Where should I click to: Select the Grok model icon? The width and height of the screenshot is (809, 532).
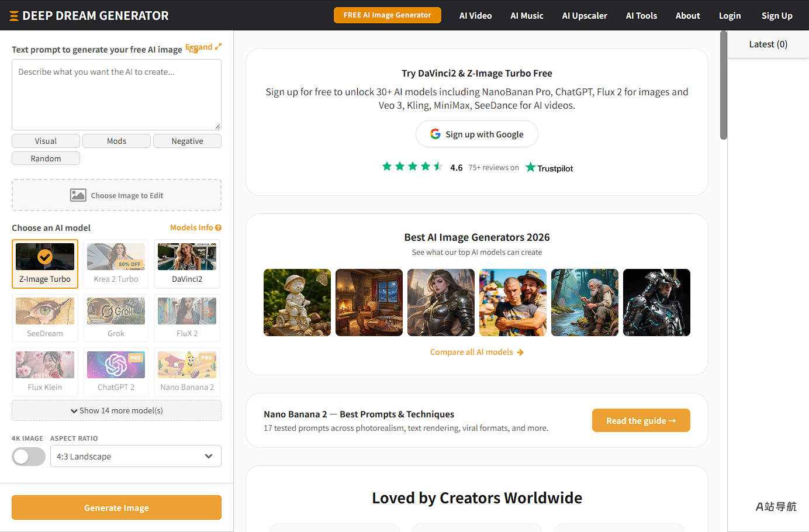pyautogui.click(x=116, y=311)
